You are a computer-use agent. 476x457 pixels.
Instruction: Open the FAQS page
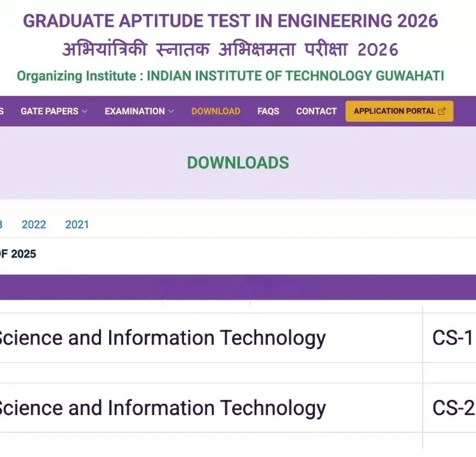coord(268,112)
